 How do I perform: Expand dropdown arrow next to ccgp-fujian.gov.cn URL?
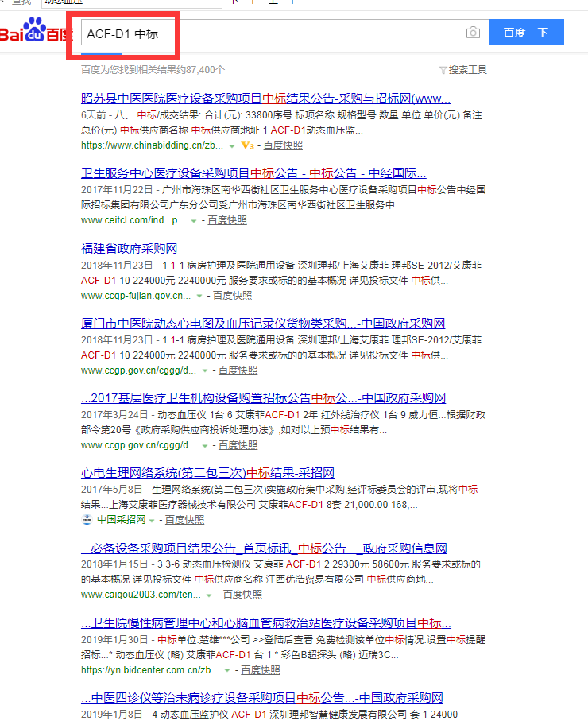(x=199, y=297)
